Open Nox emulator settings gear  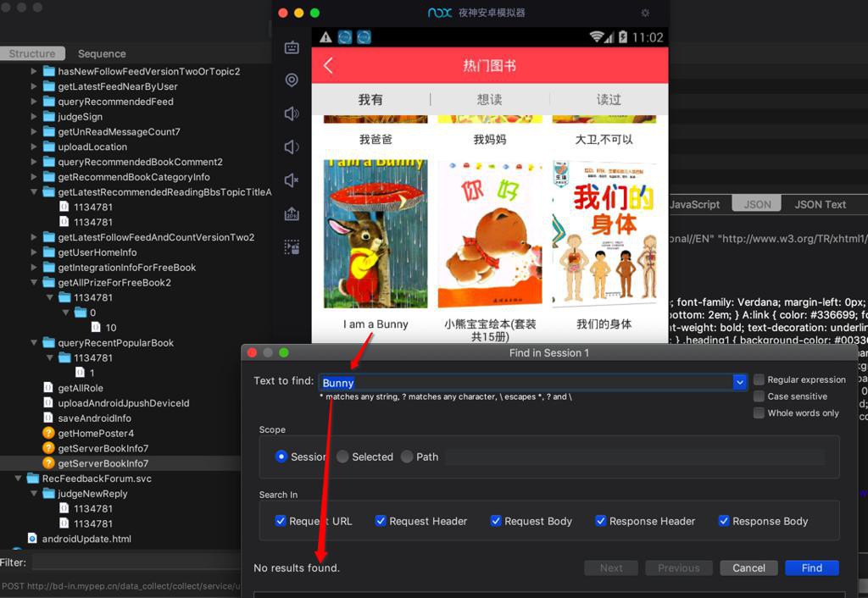pyautogui.click(x=645, y=13)
